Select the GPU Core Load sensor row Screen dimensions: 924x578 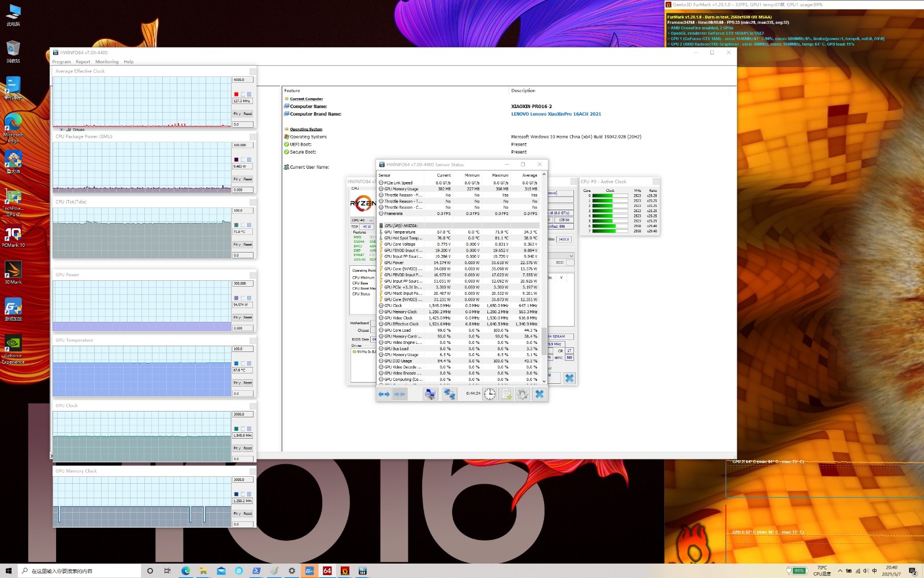460,330
